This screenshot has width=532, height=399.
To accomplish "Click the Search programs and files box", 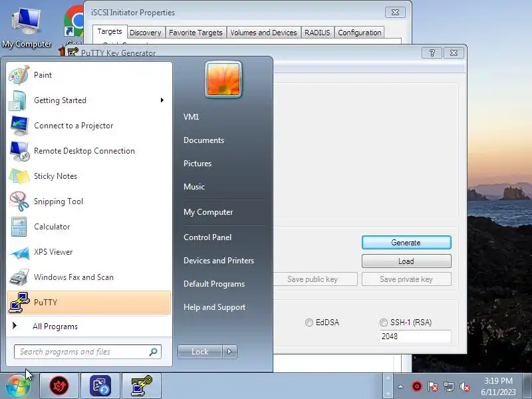I will [88, 352].
